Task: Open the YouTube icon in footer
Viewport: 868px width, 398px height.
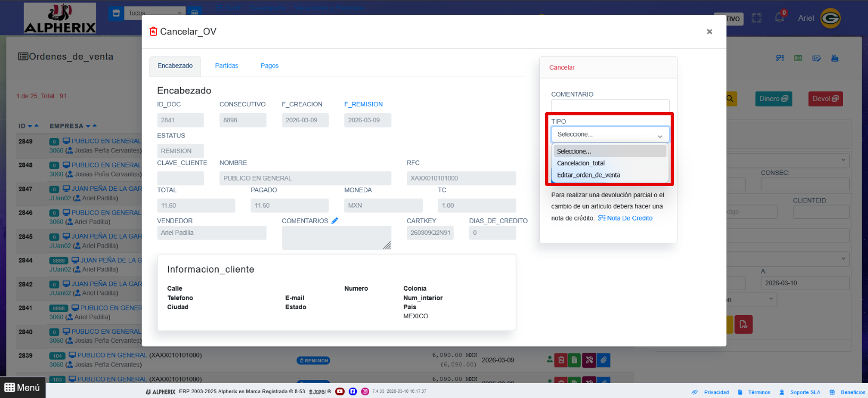Action: pyautogui.click(x=340, y=392)
